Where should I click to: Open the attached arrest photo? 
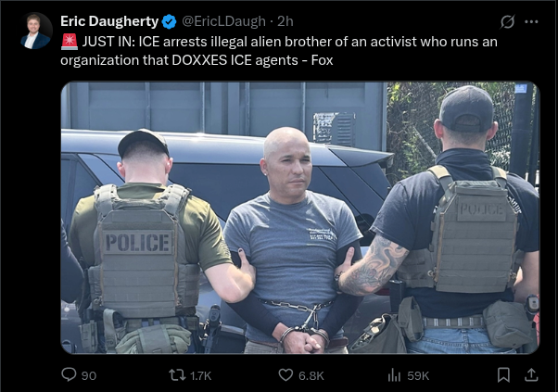pyautogui.click(x=300, y=218)
